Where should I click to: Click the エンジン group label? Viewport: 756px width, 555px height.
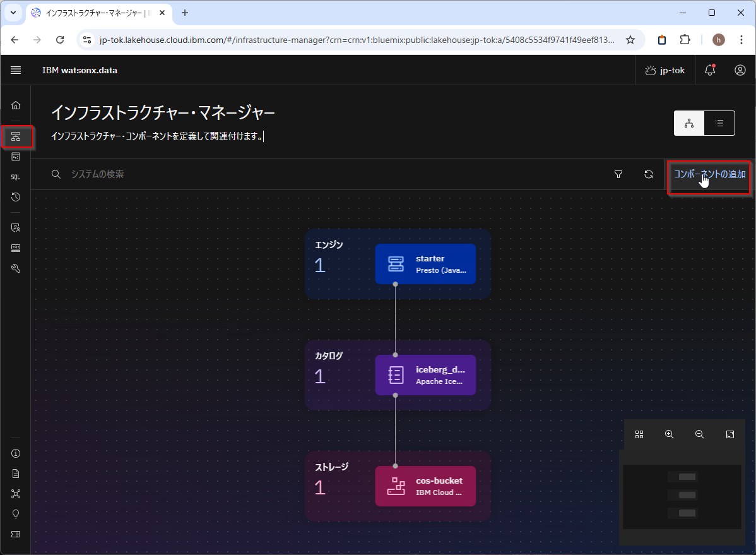(x=329, y=245)
